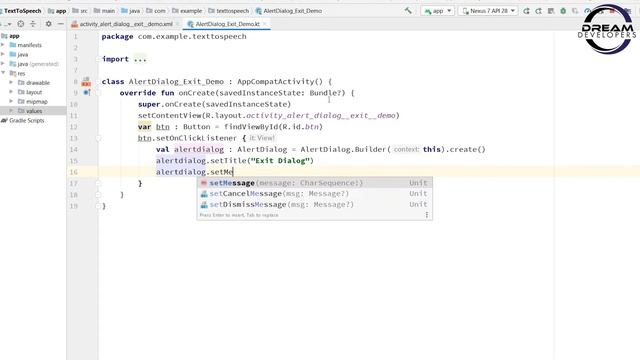Click the texttospeech breadcrumb
Viewport: 640px width, 360px height.
[229, 11]
